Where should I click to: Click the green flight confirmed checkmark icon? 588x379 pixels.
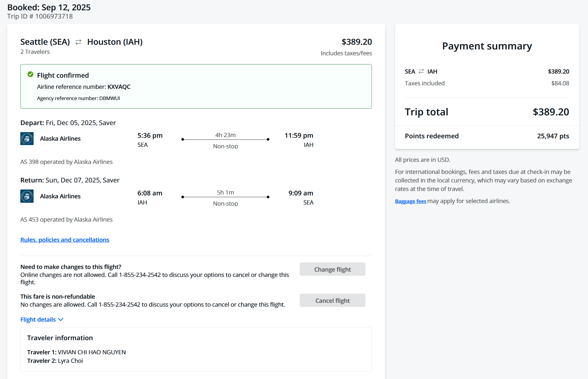(x=30, y=74)
